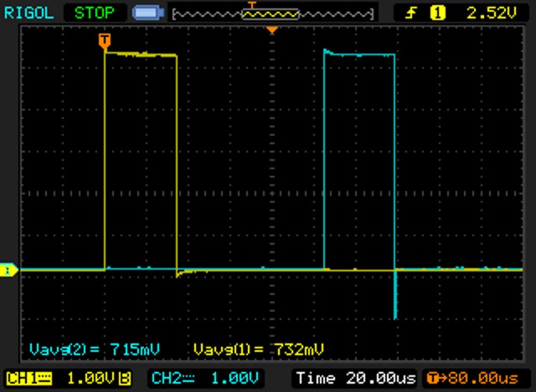Screen dimensions: 536x392
Task: Select the Vavg(1) = 732mV measurement
Action: [258, 348]
